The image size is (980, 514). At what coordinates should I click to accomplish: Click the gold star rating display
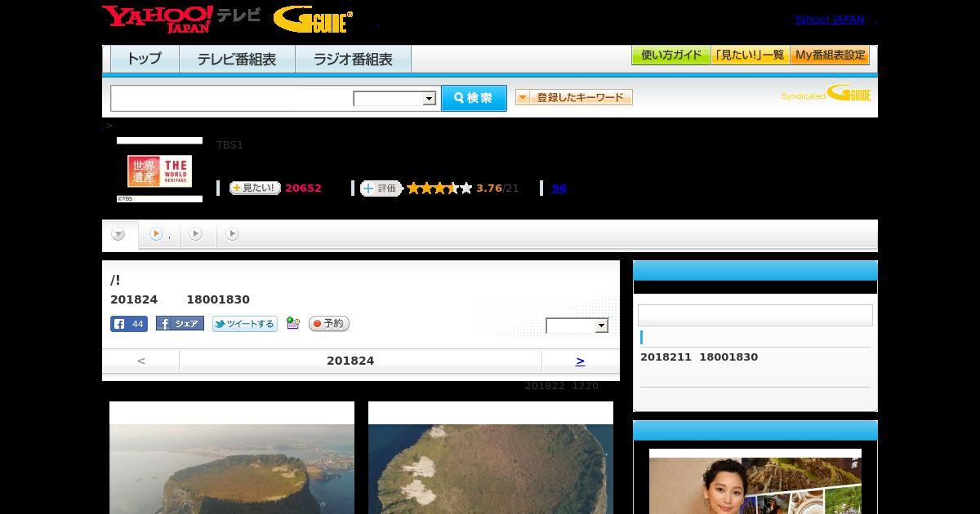439,188
